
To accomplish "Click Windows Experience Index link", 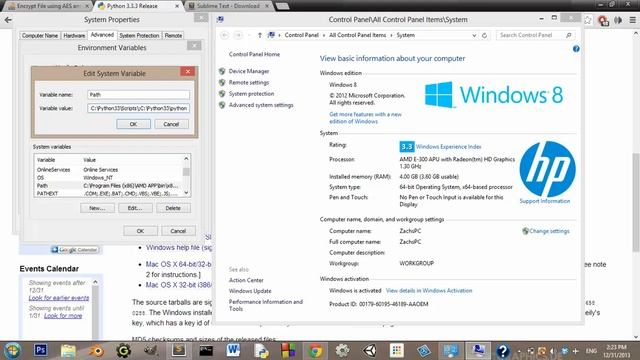I will pos(448,147).
